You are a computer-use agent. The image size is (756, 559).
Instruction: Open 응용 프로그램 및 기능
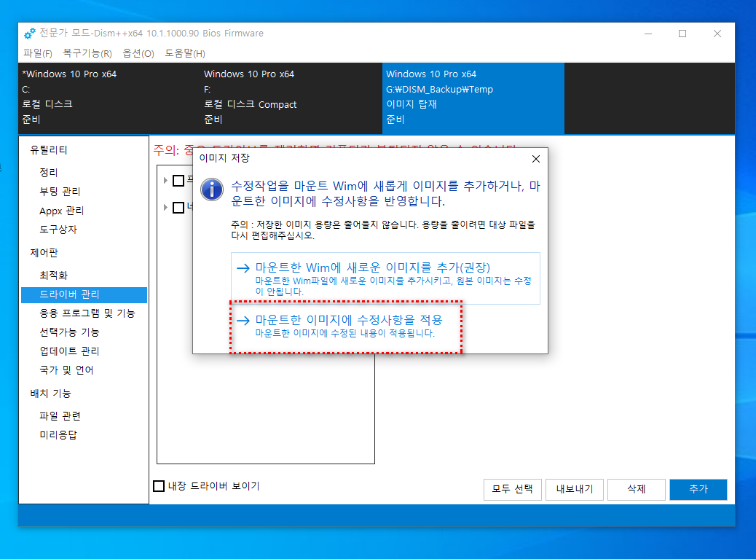coord(87,313)
